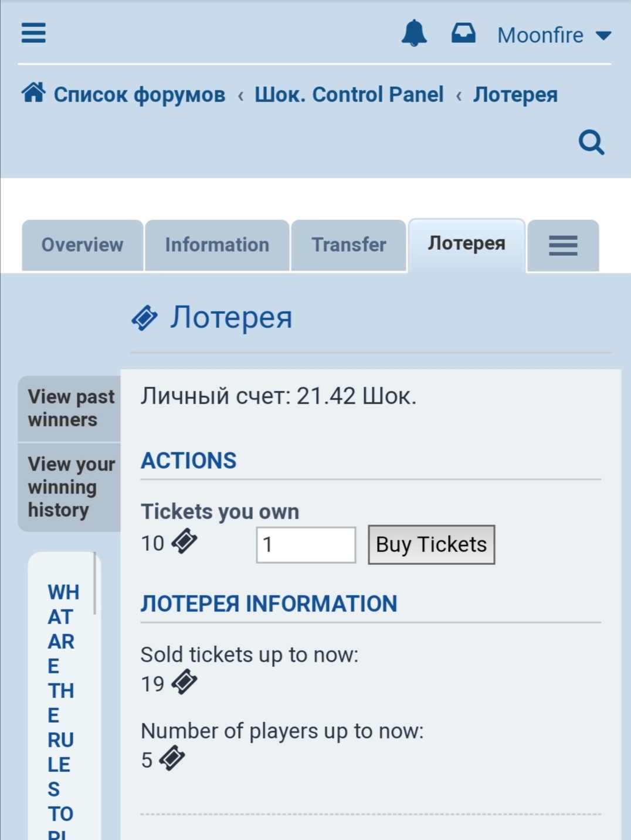Click the home icon in breadcrumbs
The width and height of the screenshot is (631, 840).
33,93
